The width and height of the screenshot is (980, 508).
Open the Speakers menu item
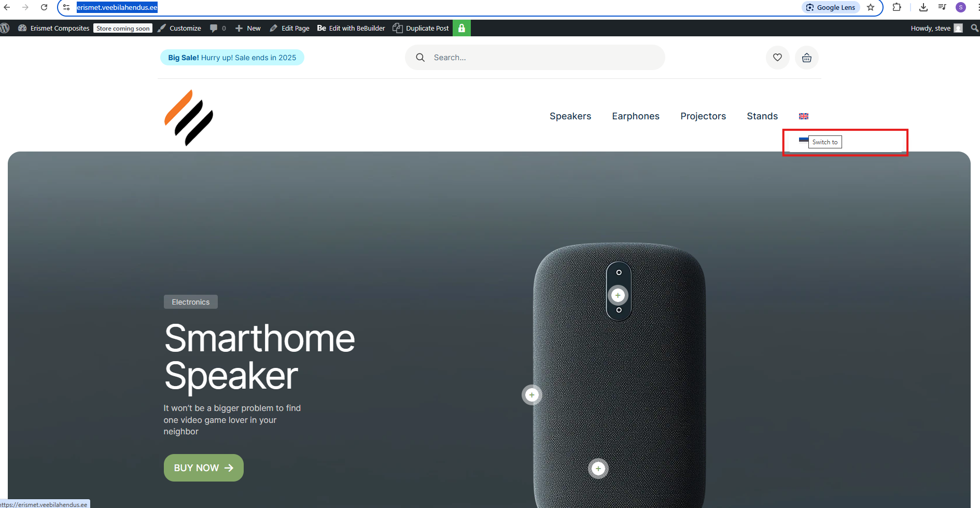[x=570, y=116]
